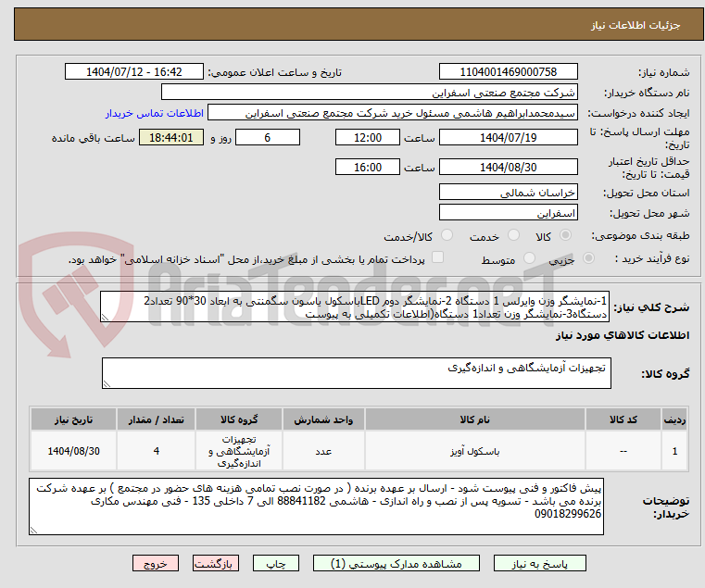
Task: Click the quantity cell showing 4
Action: (x=156, y=451)
